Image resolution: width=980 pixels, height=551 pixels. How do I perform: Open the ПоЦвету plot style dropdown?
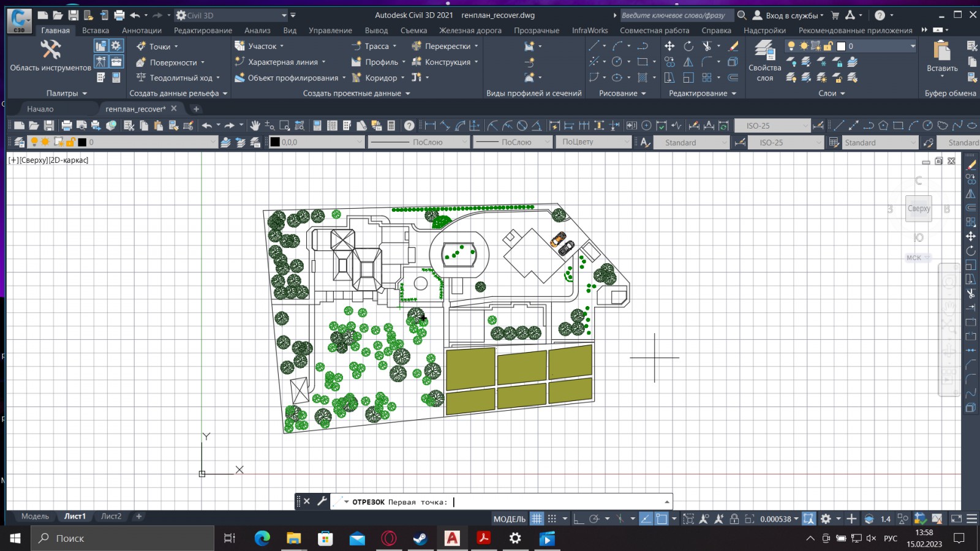click(594, 142)
